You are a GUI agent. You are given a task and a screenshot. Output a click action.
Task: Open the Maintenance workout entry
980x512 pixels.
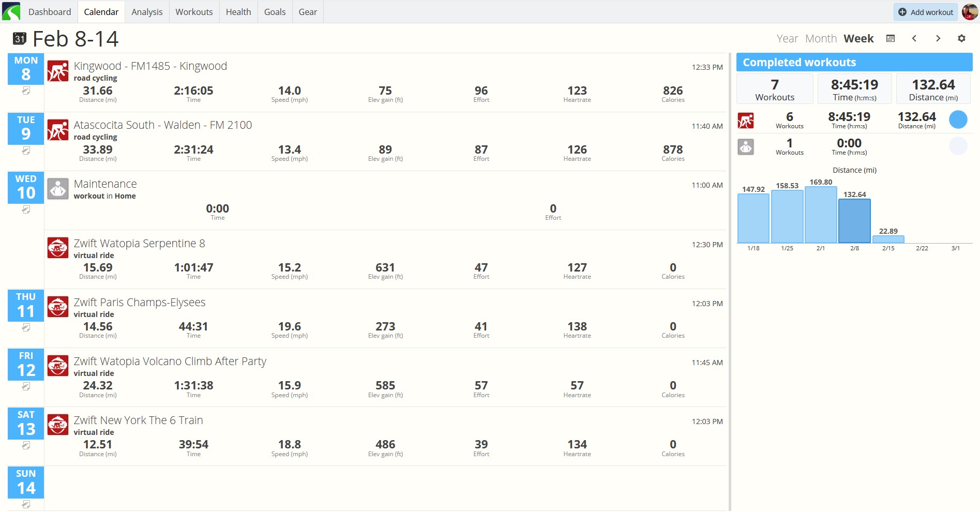tap(105, 184)
